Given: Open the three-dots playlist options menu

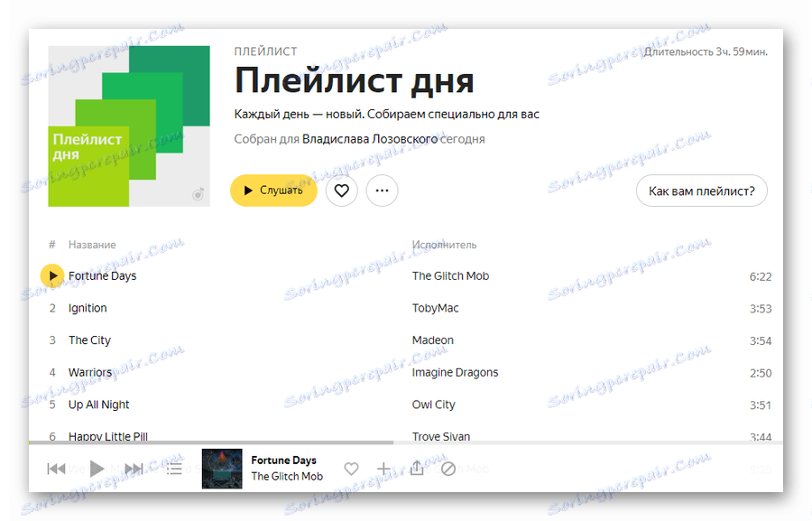Looking at the screenshot, I should (x=383, y=191).
